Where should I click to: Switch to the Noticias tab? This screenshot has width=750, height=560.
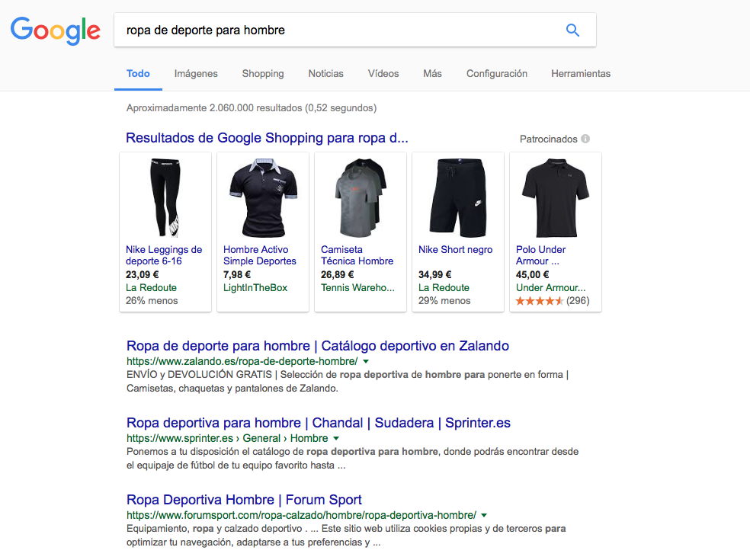tap(325, 74)
